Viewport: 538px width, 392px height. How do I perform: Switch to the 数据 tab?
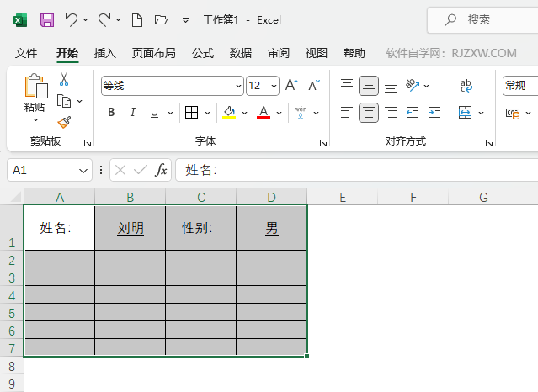click(x=241, y=53)
